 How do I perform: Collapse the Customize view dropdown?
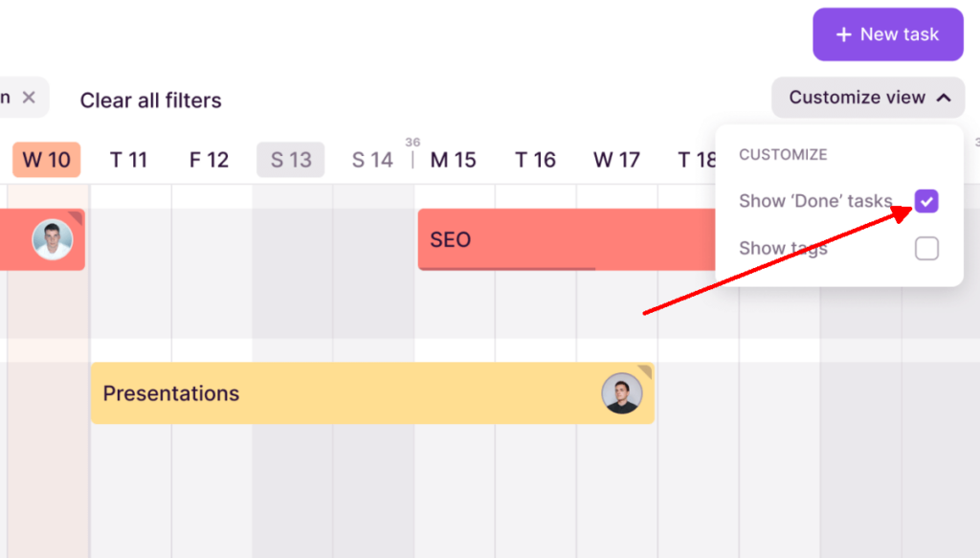pyautogui.click(x=867, y=98)
